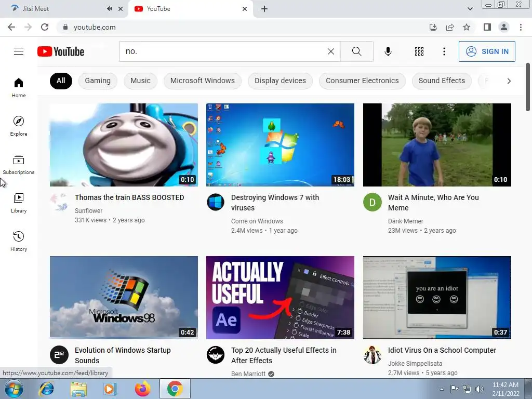
Task: Open the Actually Useful After Effects thumbnail
Action: pyautogui.click(x=280, y=298)
